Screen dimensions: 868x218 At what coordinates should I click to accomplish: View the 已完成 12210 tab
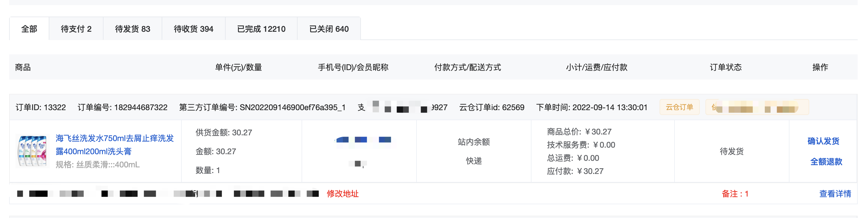click(x=261, y=29)
